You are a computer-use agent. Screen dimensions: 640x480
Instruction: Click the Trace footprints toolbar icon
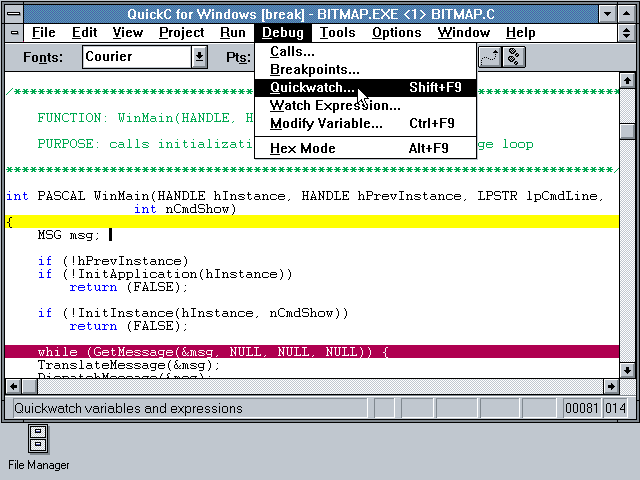coord(514,57)
